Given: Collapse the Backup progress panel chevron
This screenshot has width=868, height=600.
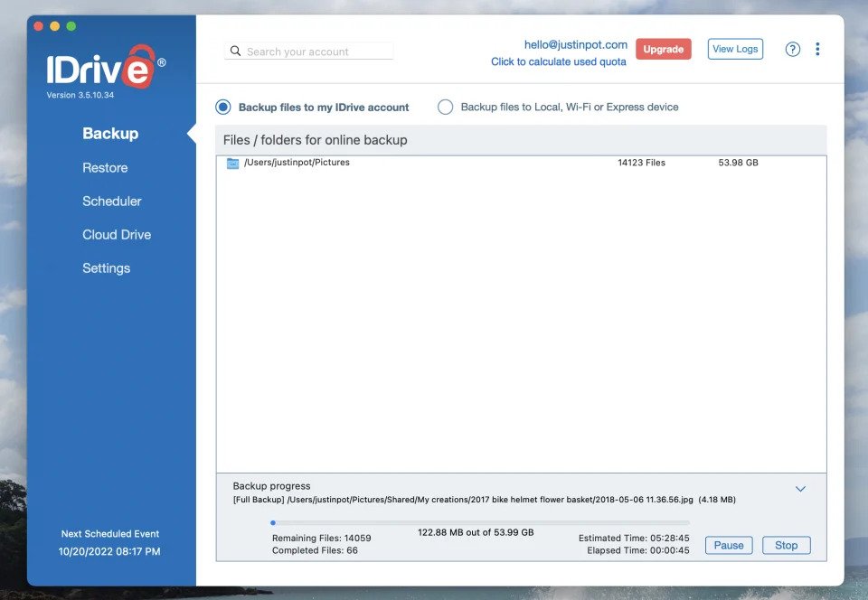Looking at the screenshot, I should (x=800, y=489).
